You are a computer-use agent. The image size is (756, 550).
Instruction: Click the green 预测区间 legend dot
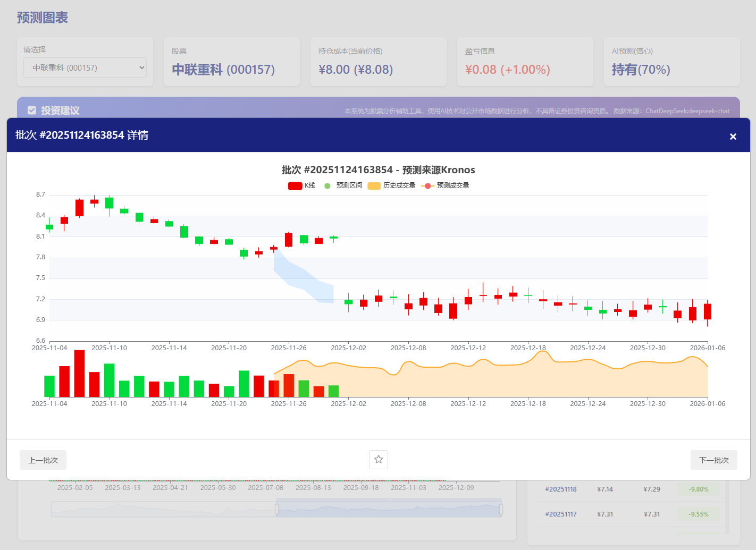pyautogui.click(x=327, y=185)
